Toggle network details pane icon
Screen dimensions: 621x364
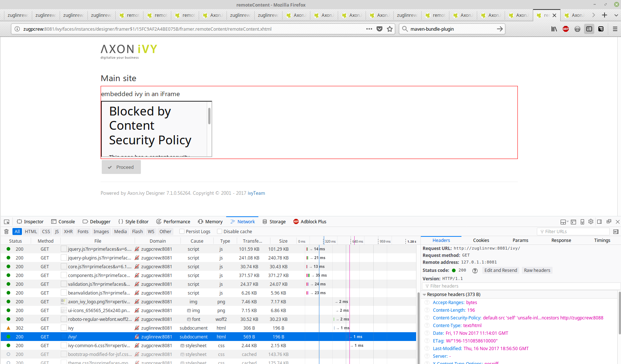616,232
